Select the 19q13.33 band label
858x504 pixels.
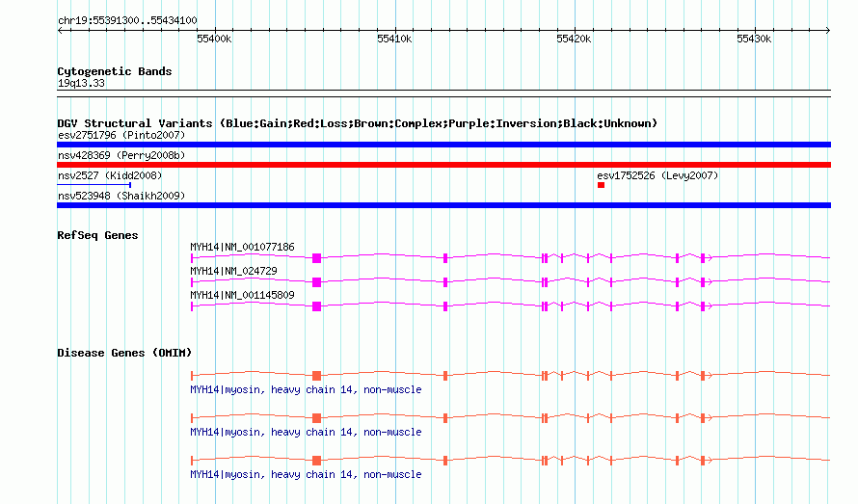point(81,83)
